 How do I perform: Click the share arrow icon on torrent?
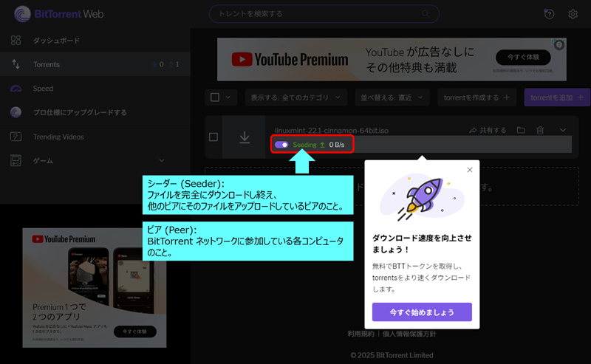(473, 131)
